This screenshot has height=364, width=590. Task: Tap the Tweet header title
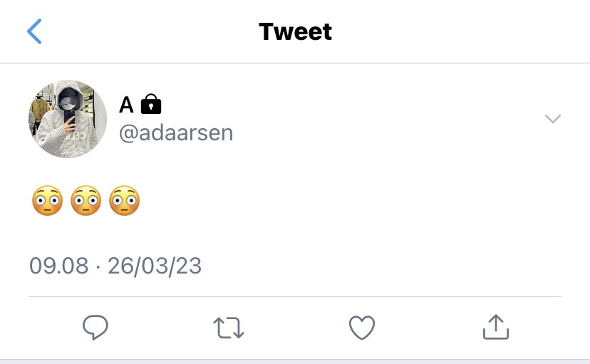point(296,31)
